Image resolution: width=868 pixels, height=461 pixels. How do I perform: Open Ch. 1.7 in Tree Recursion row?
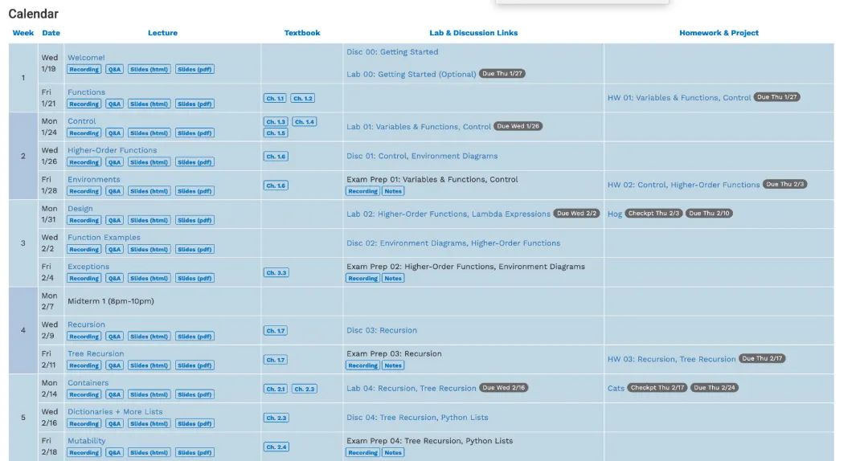coord(275,360)
